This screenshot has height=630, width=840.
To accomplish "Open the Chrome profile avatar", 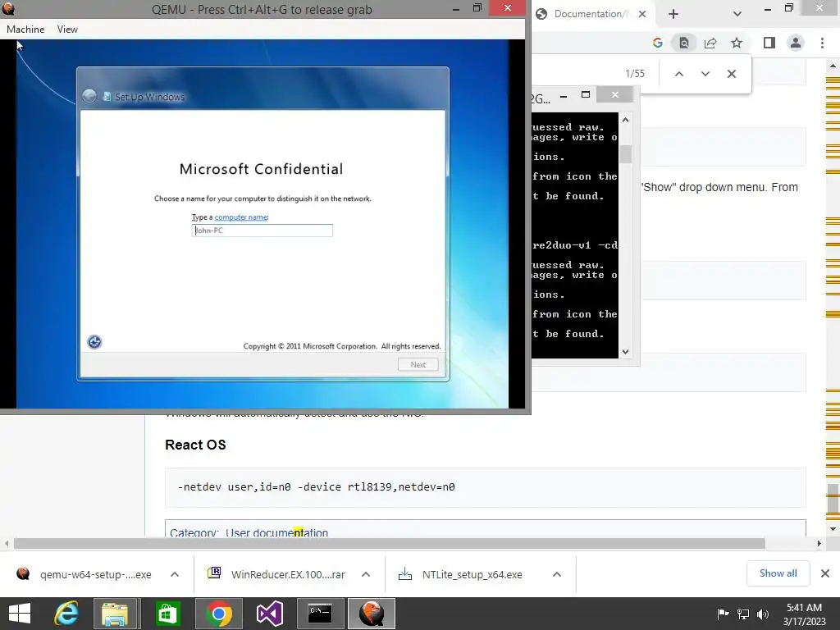I will point(796,43).
